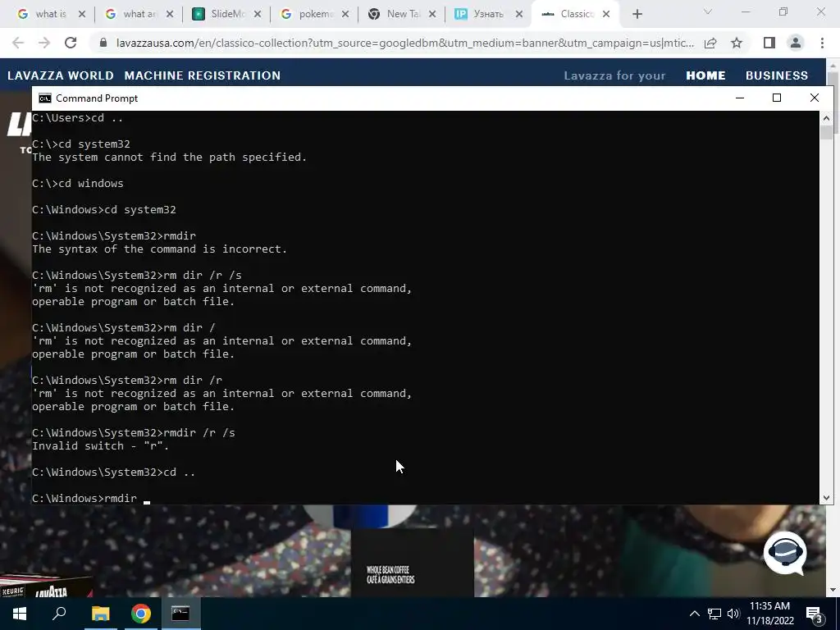Click the Command Prompt taskbar icon
The width and height of the screenshot is (840, 630).
coord(180,614)
